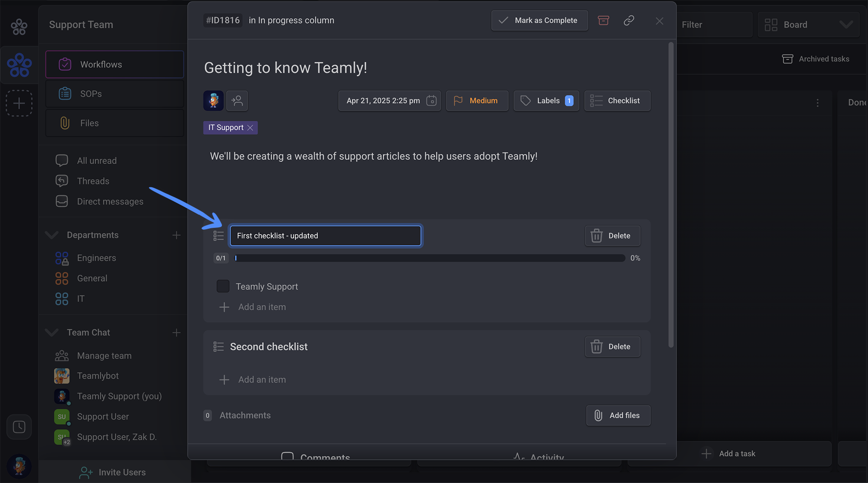Open the clock history icon in sidebar
The image size is (868, 483).
tap(19, 427)
